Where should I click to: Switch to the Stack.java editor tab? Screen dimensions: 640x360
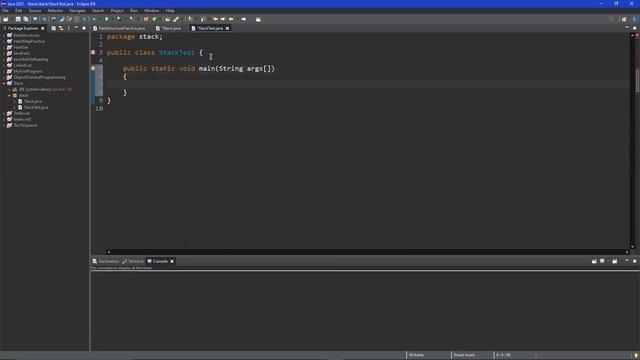click(x=168, y=28)
